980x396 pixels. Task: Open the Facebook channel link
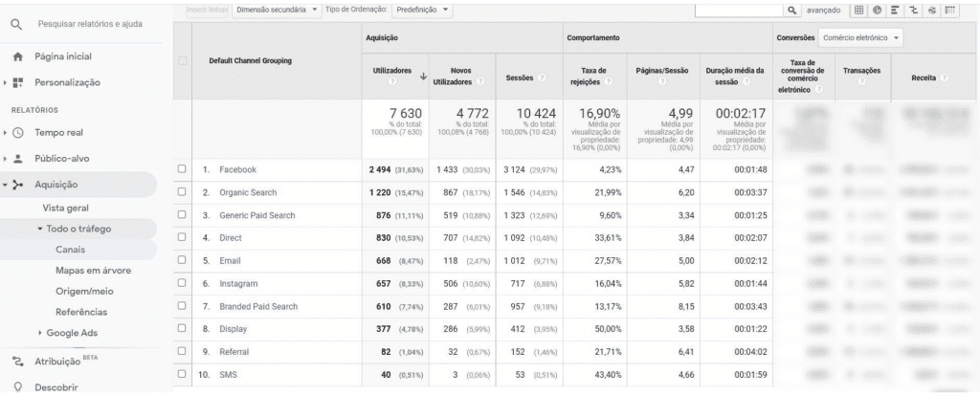(237, 170)
